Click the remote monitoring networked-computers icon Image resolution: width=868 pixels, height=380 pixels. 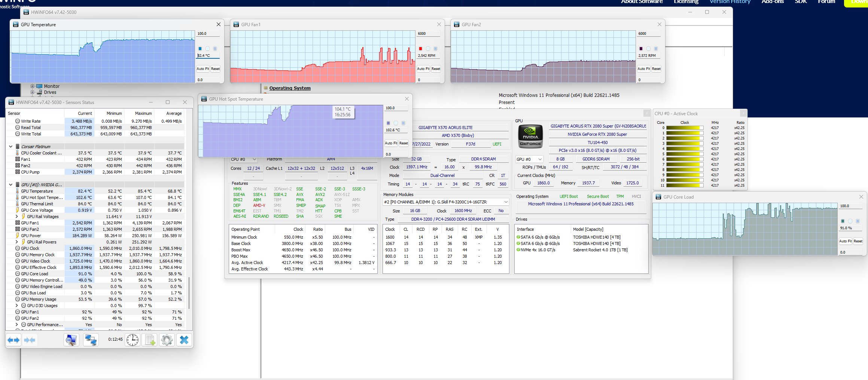tap(91, 340)
